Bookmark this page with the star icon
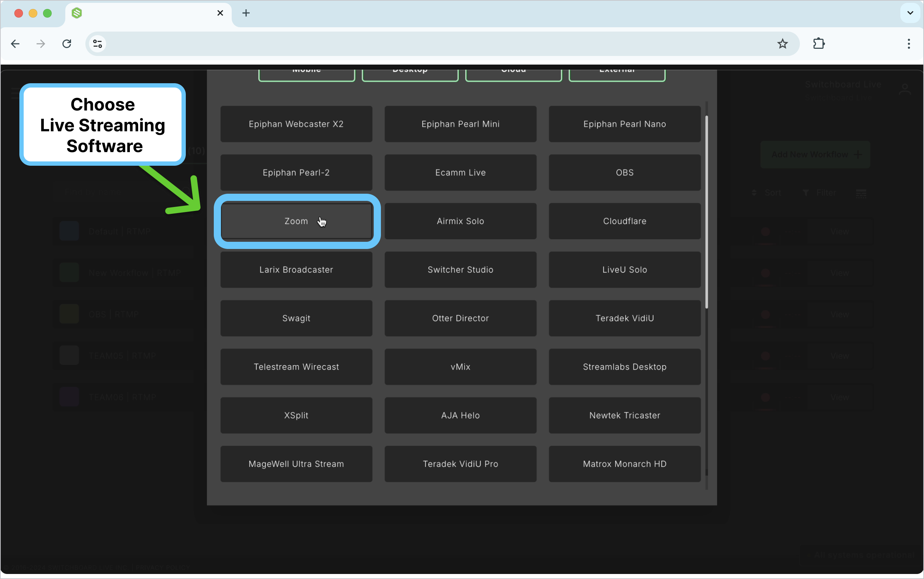 pos(782,44)
